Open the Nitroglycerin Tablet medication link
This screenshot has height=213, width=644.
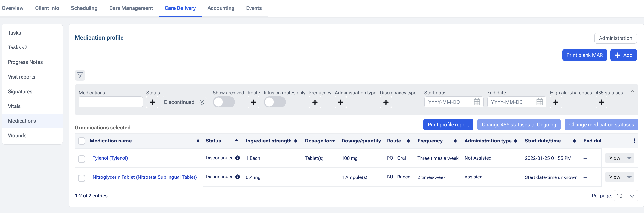(144, 177)
